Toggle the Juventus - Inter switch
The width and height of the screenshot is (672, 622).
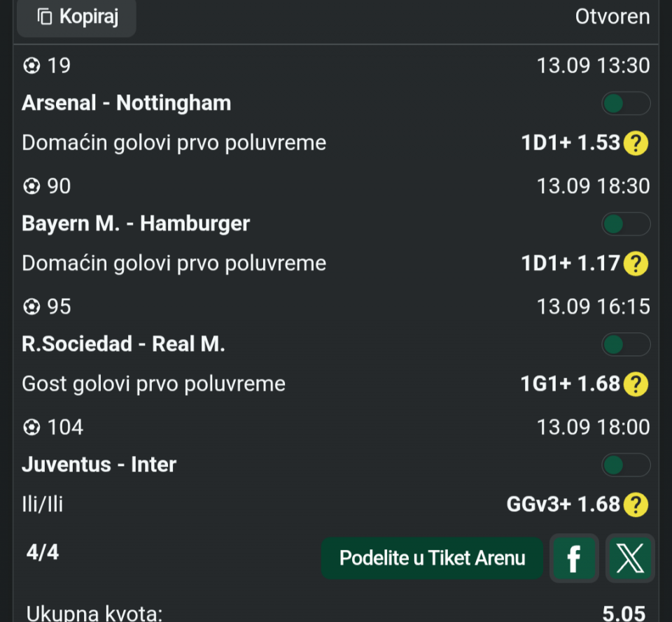(626, 465)
